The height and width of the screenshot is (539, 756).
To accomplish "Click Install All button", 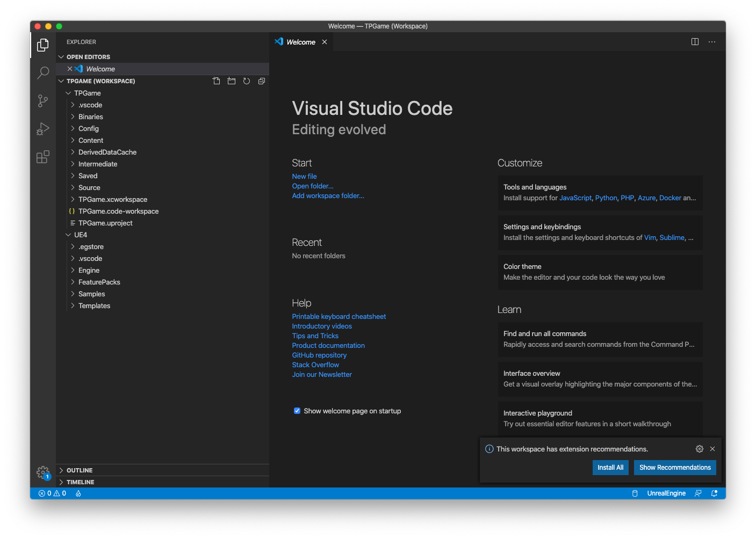I will (x=610, y=468).
